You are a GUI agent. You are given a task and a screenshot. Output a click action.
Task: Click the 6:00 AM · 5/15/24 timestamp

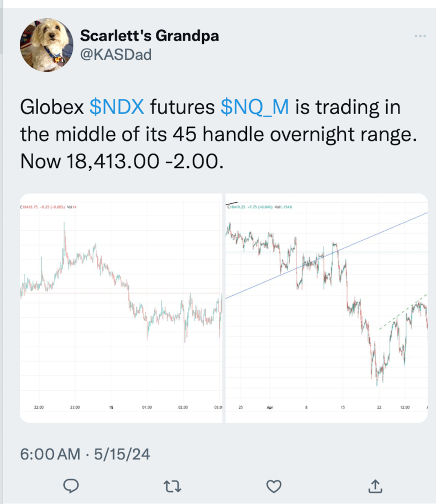tap(85, 454)
